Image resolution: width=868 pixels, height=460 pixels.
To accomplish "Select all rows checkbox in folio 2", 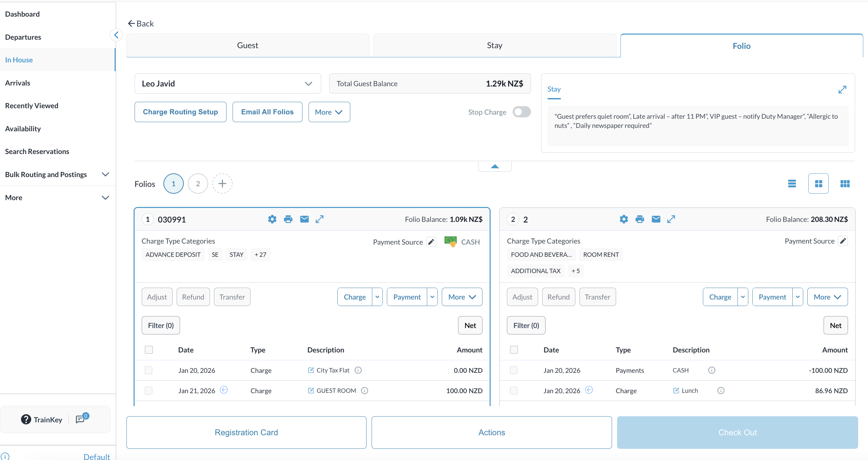I will pyautogui.click(x=514, y=350).
